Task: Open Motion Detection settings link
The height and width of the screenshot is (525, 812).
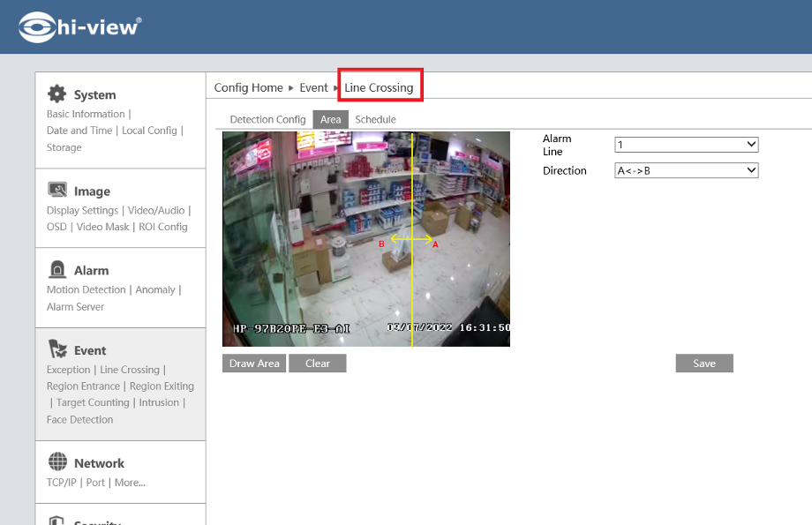Action: coord(86,289)
